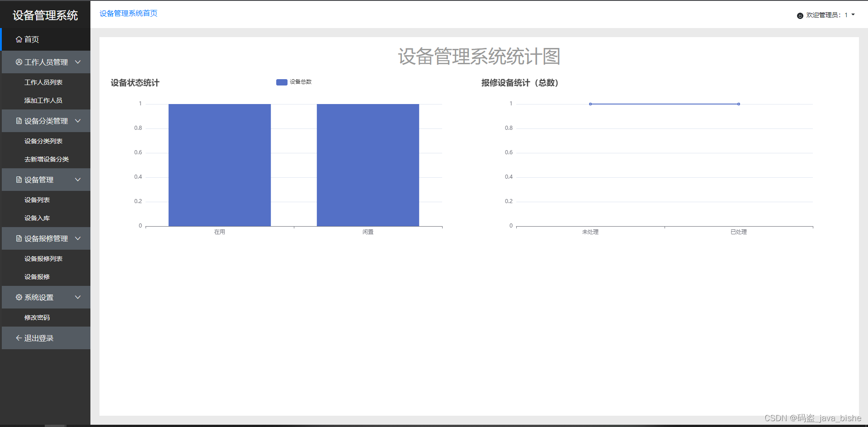This screenshot has width=868, height=427.
Task: Click the 设备分类管理 document icon
Action: click(19, 121)
